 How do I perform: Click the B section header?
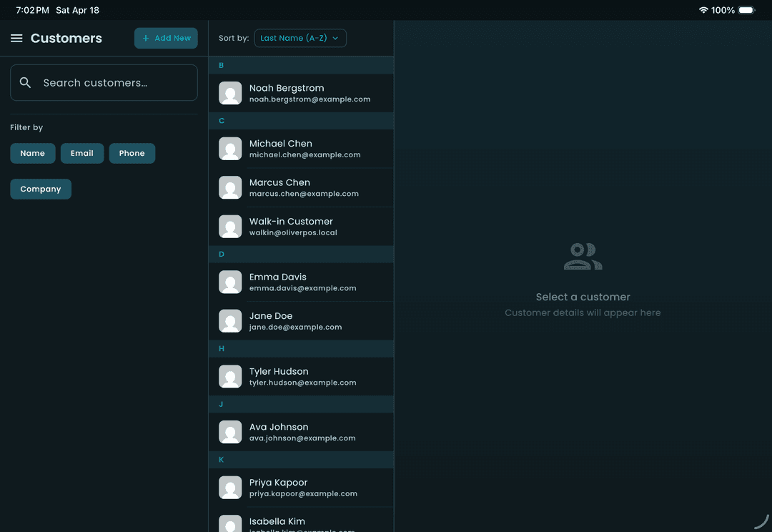coord(302,65)
